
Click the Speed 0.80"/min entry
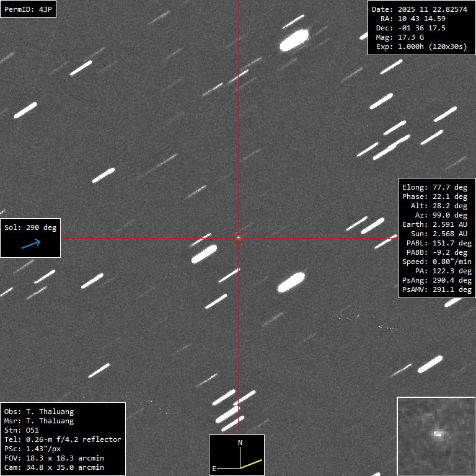point(436,262)
